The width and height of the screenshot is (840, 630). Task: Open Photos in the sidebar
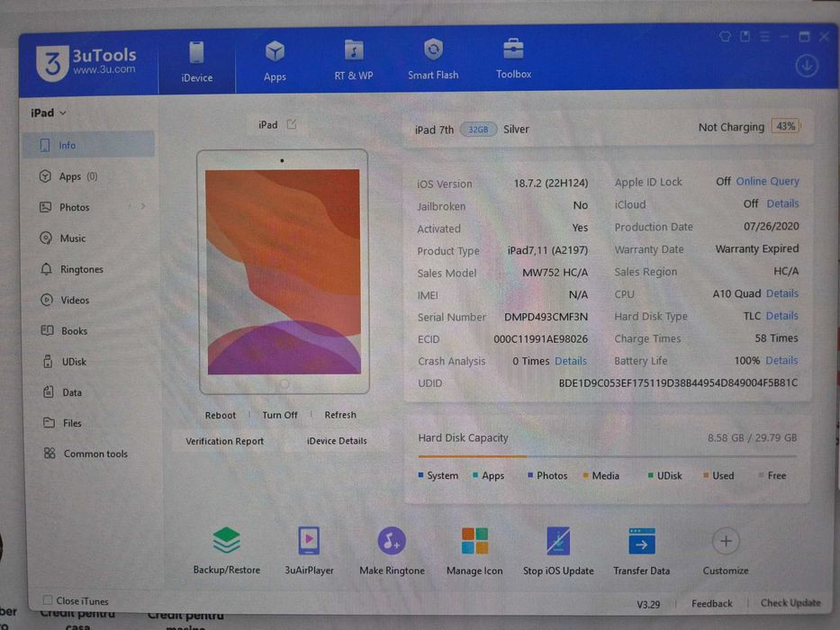(x=75, y=207)
